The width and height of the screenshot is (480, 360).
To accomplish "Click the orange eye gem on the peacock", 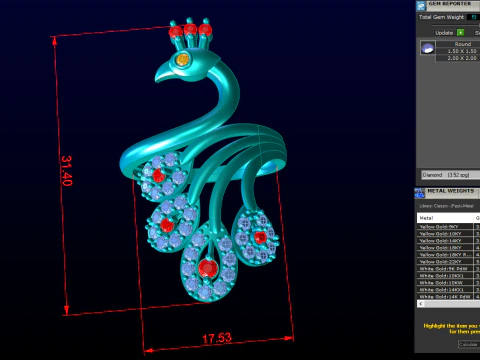I will (x=182, y=60).
